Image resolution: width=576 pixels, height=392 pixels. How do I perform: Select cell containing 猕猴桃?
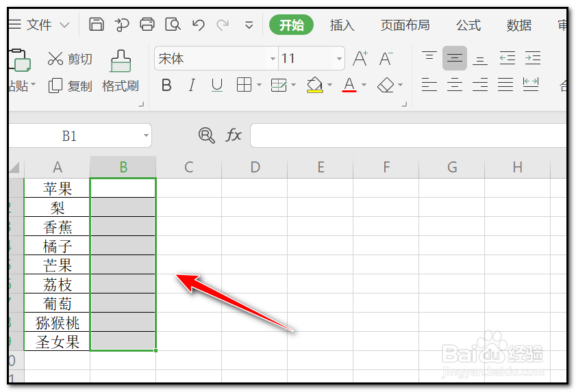coord(58,322)
